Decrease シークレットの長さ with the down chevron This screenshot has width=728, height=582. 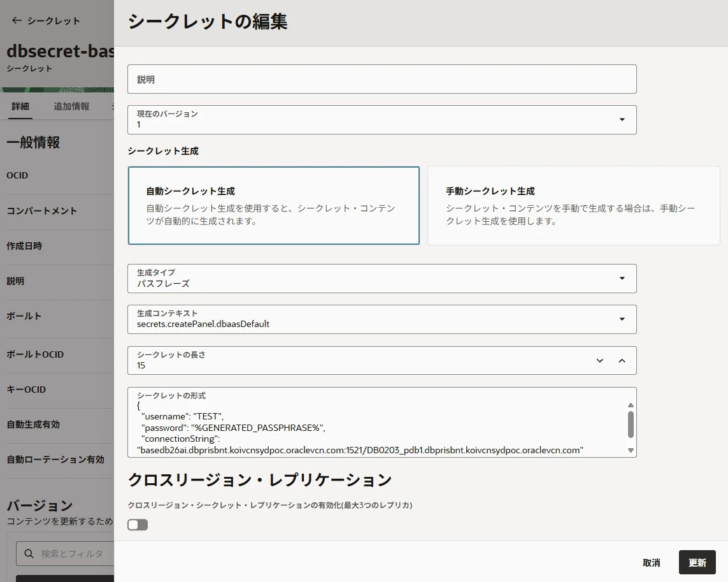(x=600, y=361)
